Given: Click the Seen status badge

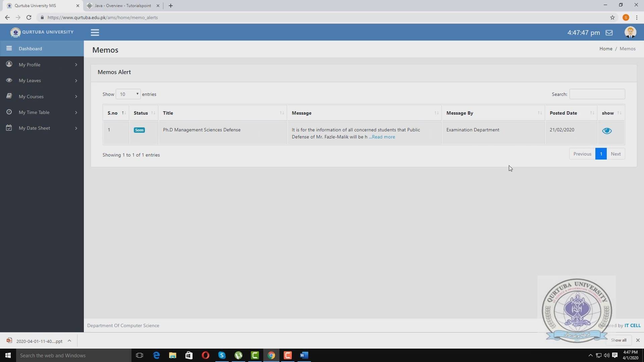Looking at the screenshot, I should [139, 130].
